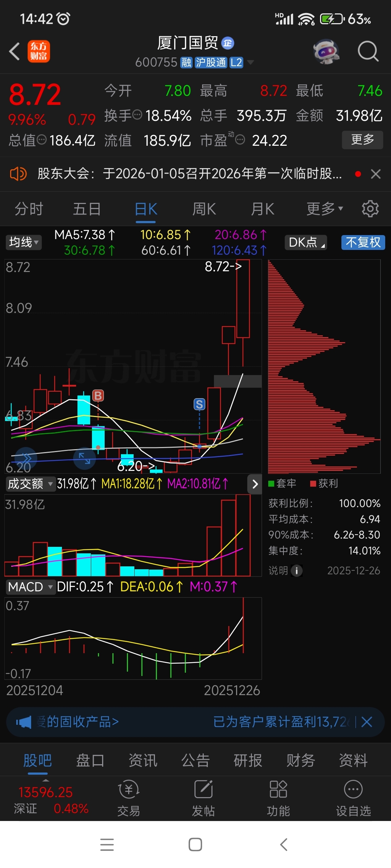This screenshot has height=868, width=391.
Task: Tap the total market value info icon
Action: click(42, 140)
